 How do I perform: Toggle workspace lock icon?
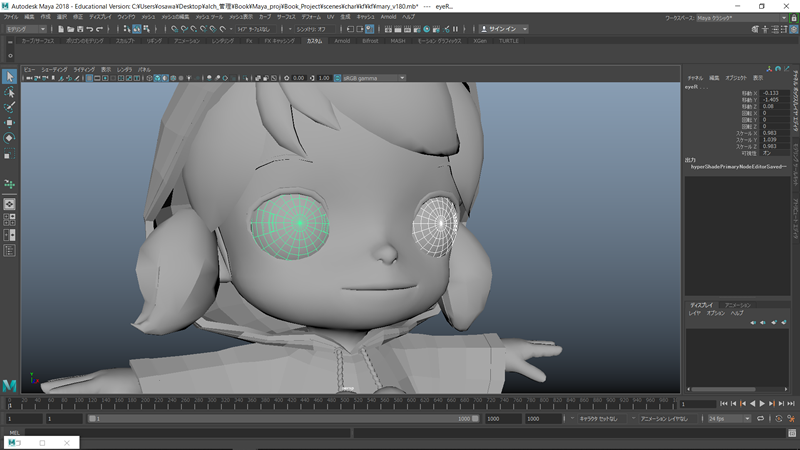(x=794, y=18)
